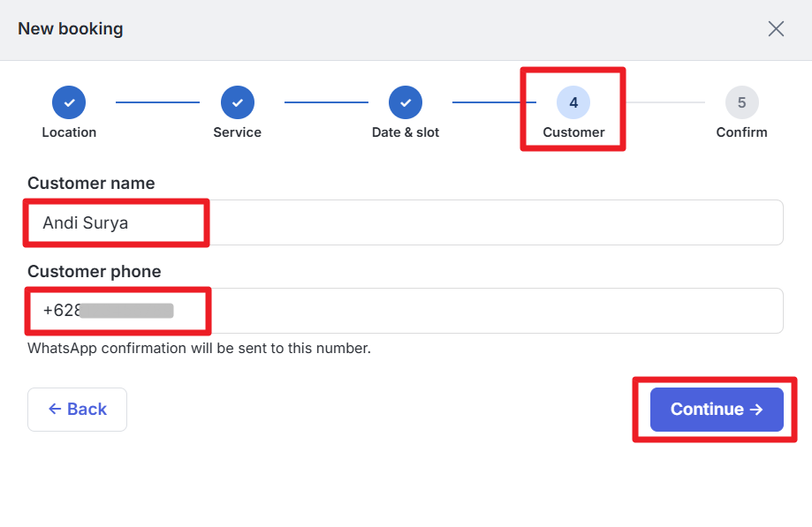
Task: Focus the Customer phone input field
Action: click(406, 311)
